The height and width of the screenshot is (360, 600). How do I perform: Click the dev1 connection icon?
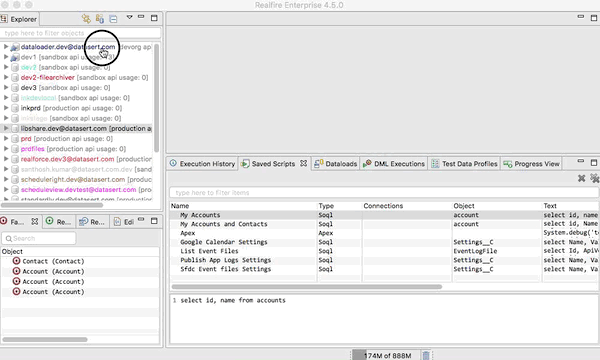click(15, 57)
